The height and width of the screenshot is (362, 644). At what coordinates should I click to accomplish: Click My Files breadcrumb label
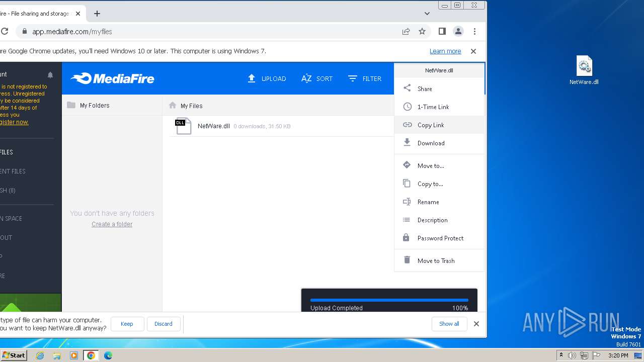[191, 106]
